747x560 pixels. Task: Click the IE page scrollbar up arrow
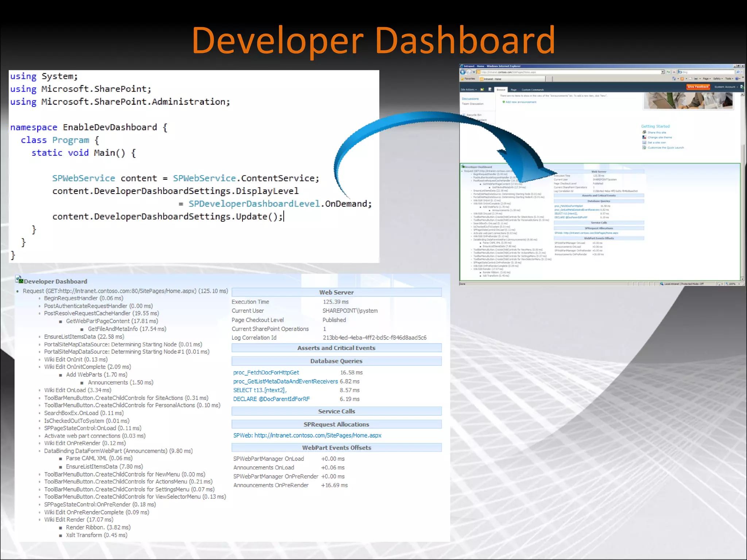click(742, 94)
